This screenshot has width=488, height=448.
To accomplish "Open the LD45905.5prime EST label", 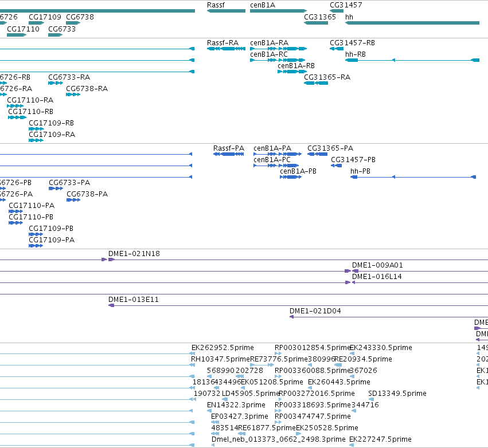I will click(x=250, y=393).
